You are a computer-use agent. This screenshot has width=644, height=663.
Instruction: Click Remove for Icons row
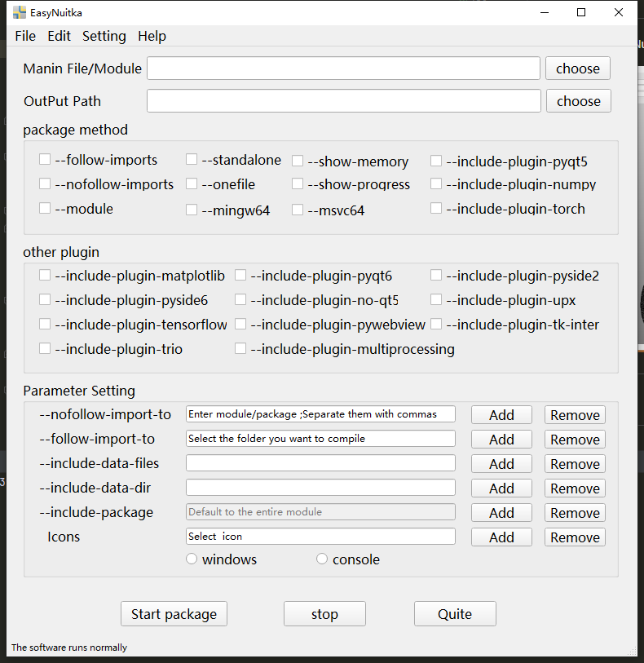pos(575,537)
